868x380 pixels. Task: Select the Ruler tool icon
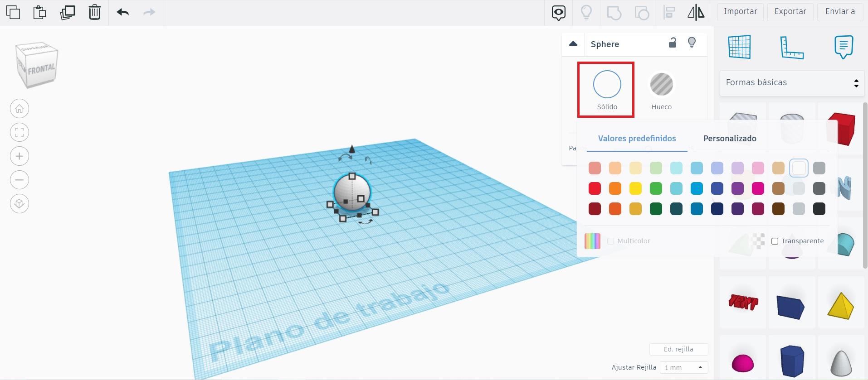point(792,47)
